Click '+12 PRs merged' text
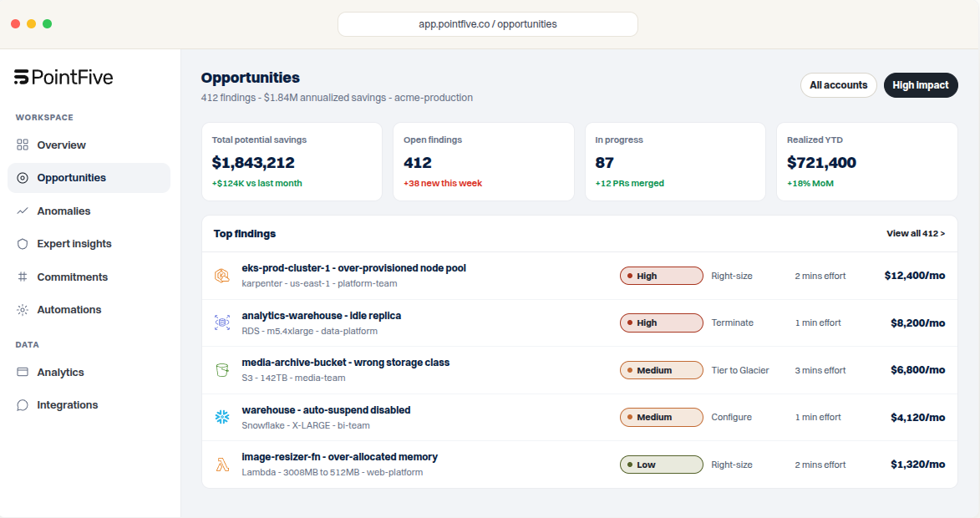The height and width of the screenshot is (518, 980). point(629,183)
